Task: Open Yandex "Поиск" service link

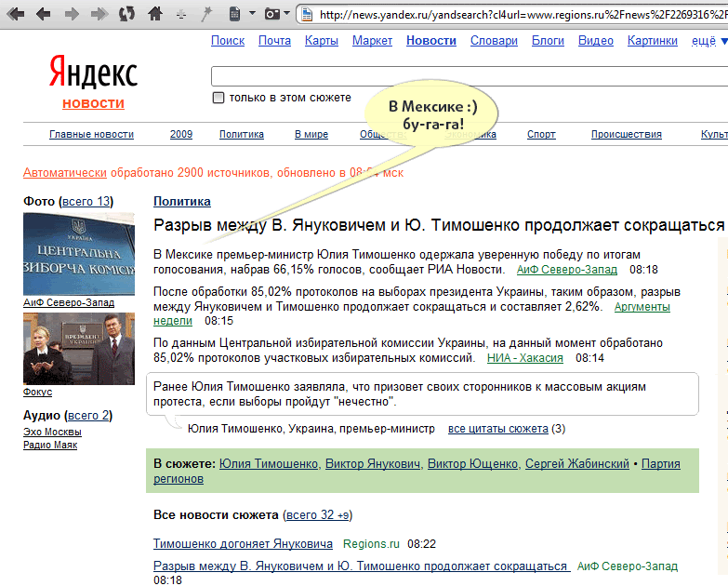Action: pyautogui.click(x=228, y=41)
